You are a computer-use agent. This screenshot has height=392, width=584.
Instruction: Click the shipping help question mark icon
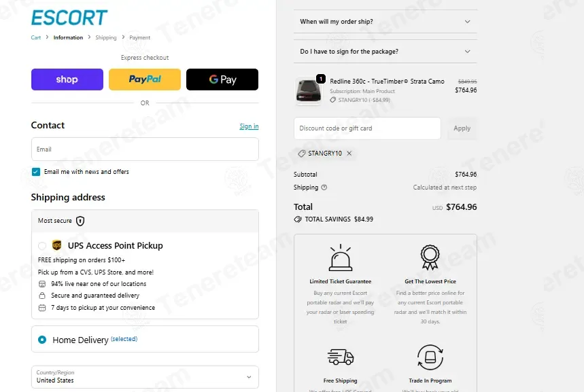(324, 188)
